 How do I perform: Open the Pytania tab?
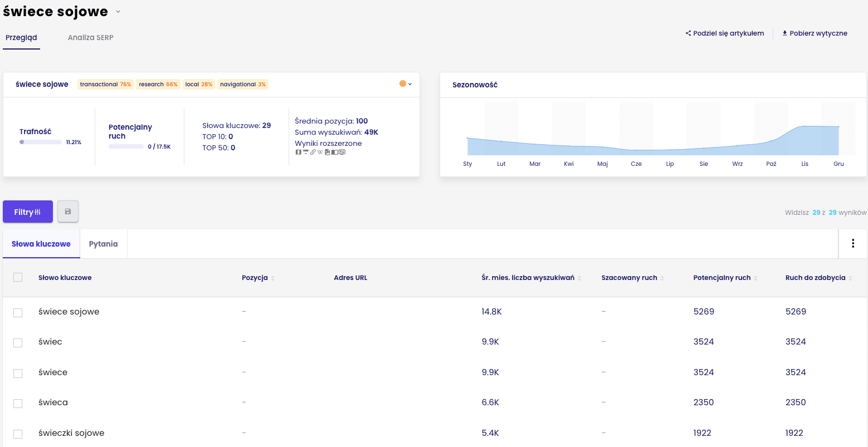[x=104, y=244]
